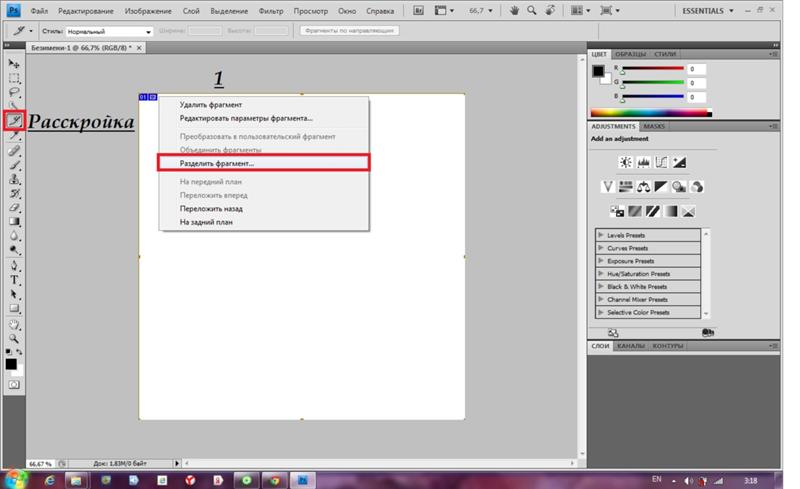The height and width of the screenshot is (489, 800).
Task: Open the Фильтр menu
Action: pyautogui.click(x=272, y=10)
